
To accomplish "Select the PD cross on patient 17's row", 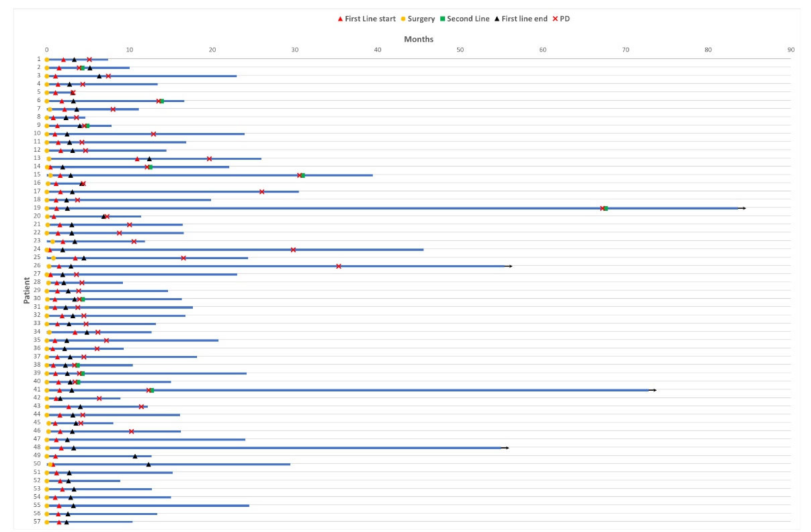I will tap(262, 192).
